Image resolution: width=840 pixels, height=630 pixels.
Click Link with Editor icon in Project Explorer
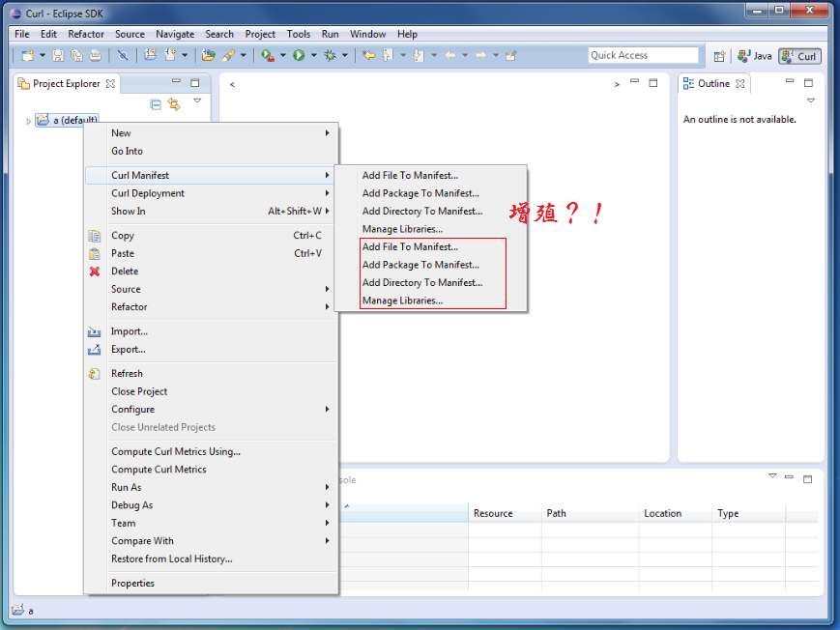(x=174, y=104)
